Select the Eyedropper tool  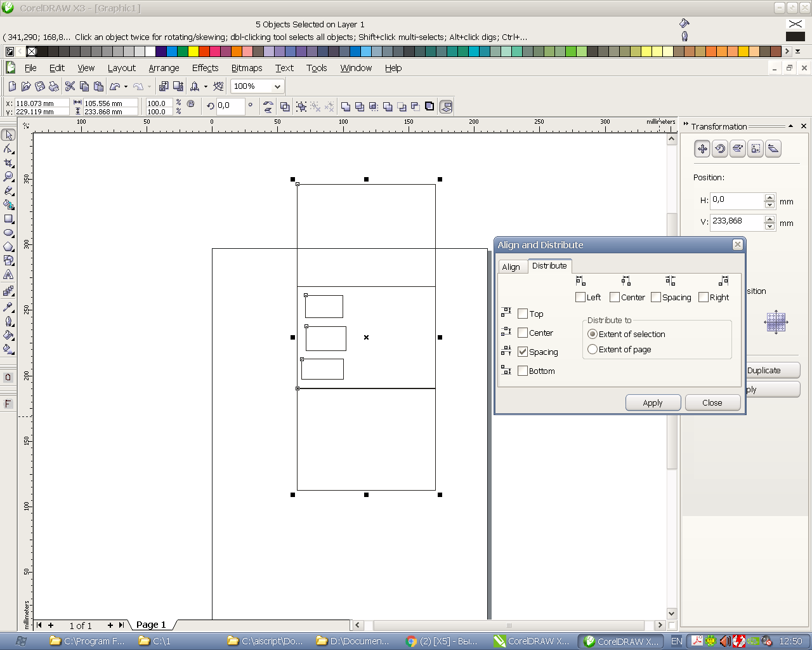8,307
